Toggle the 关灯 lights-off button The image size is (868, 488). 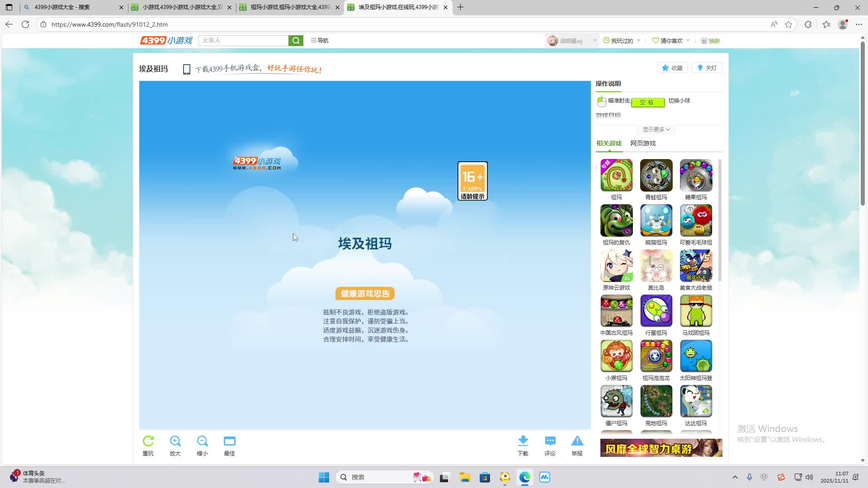point(707,68)
